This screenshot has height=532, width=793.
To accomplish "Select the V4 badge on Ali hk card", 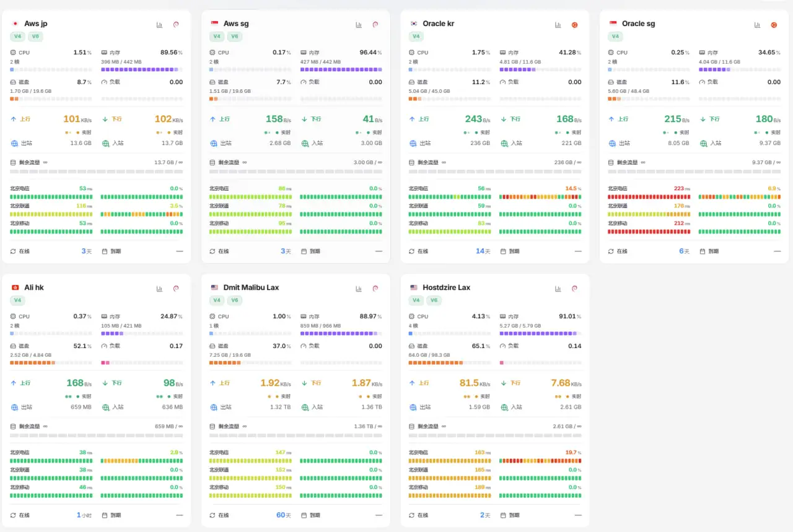I will click(18, 300).
